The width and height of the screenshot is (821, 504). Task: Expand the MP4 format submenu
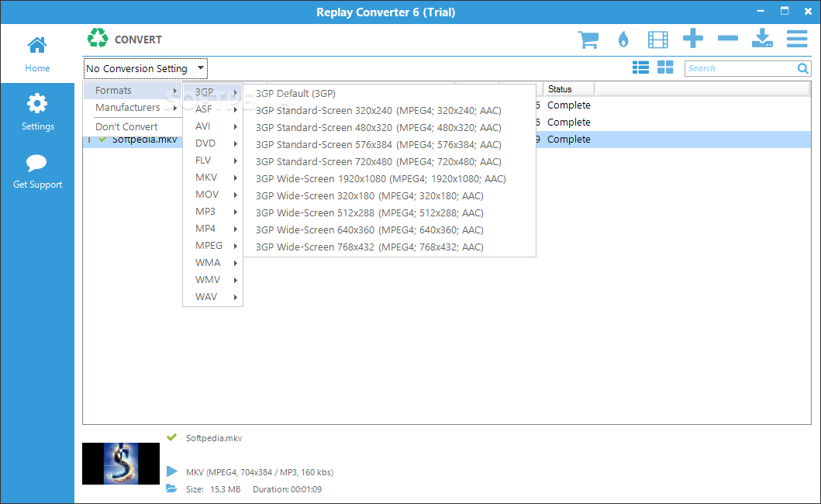click(x=213, y=229)
